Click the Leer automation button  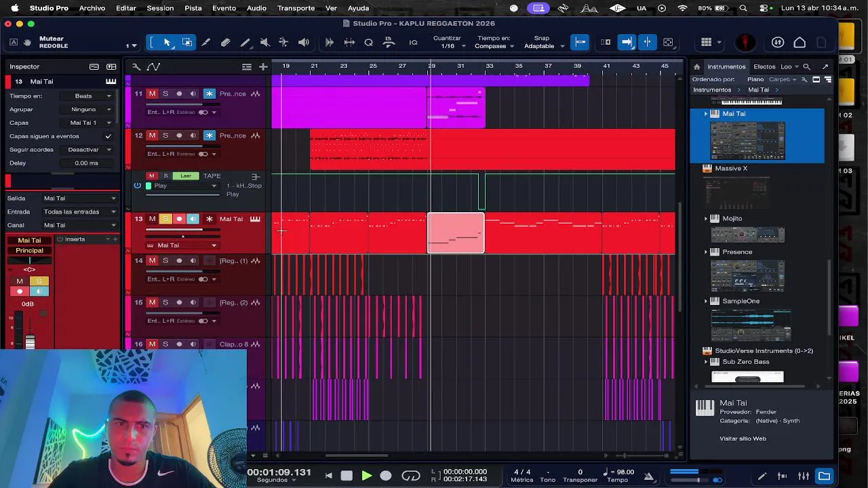(186, 176)
